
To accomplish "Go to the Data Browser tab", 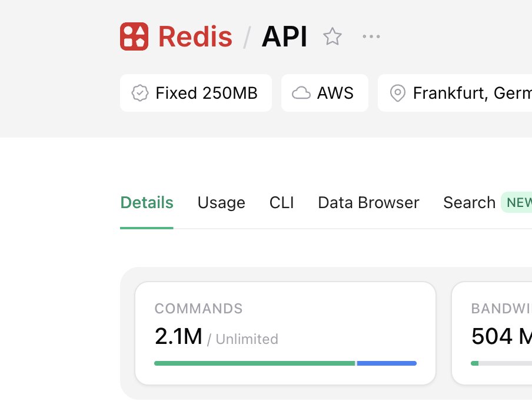I will click(x=368, y=203).
